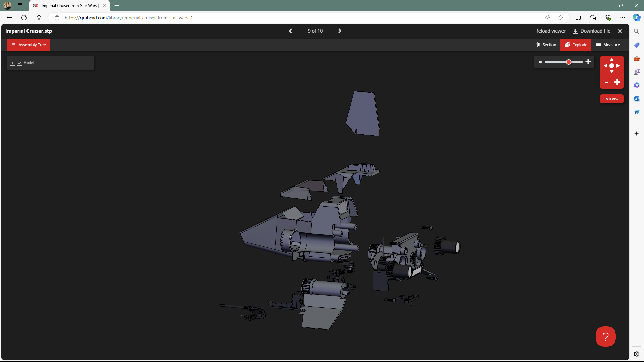
Task: Go to the browser home page
Action: pyautogui.click(x=39, y=18)
